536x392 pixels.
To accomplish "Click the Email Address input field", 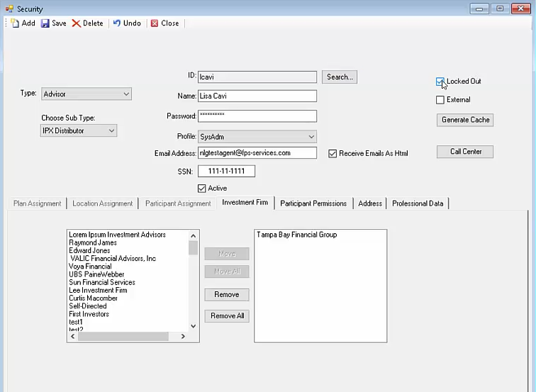I will (257, 153).
